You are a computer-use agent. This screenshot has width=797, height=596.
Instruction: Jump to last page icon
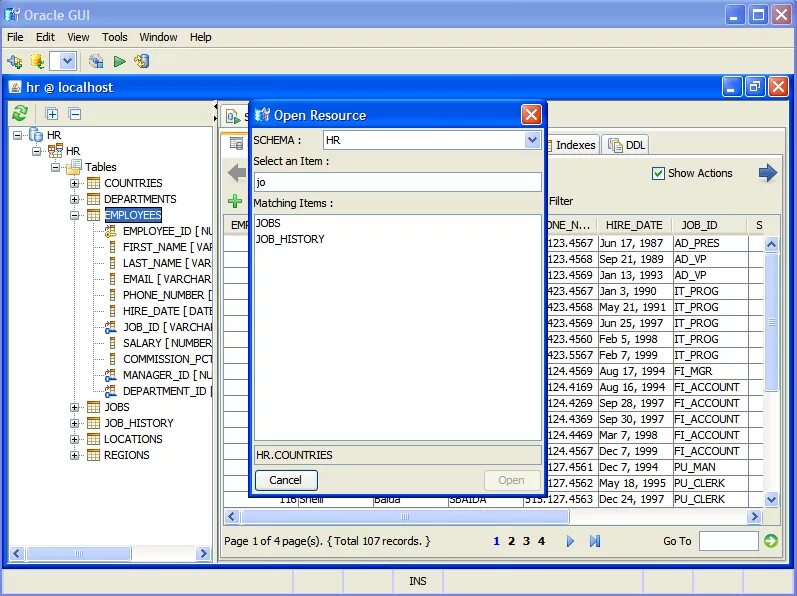click(595, 541)
